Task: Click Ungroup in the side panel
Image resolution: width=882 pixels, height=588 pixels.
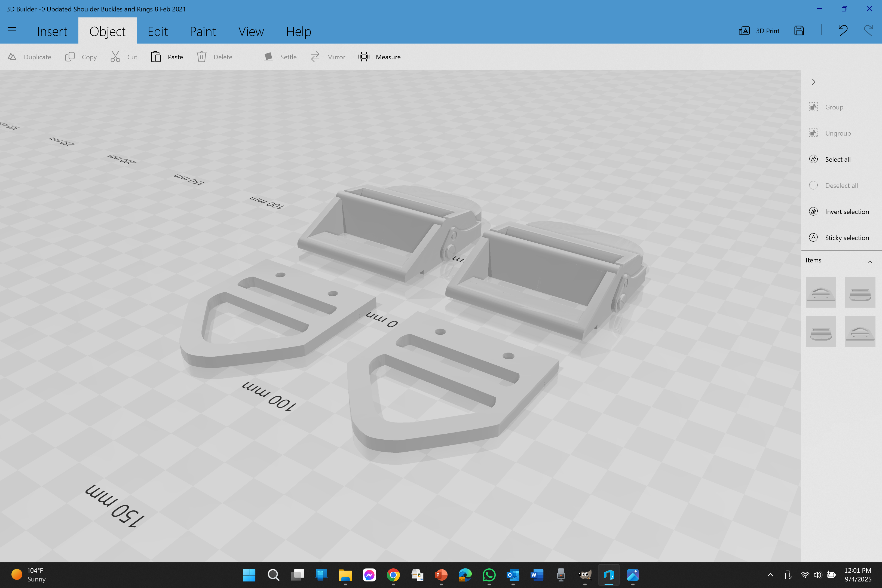Action: 830,133
